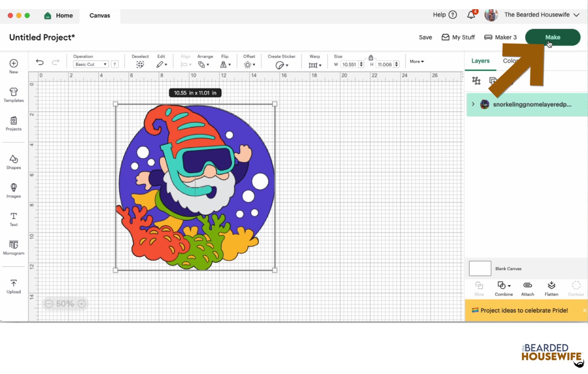Image resolution: width=588 pixels, height=374 pixels.
Task: Open My Stuff
Action: click(x=458, y=37)
